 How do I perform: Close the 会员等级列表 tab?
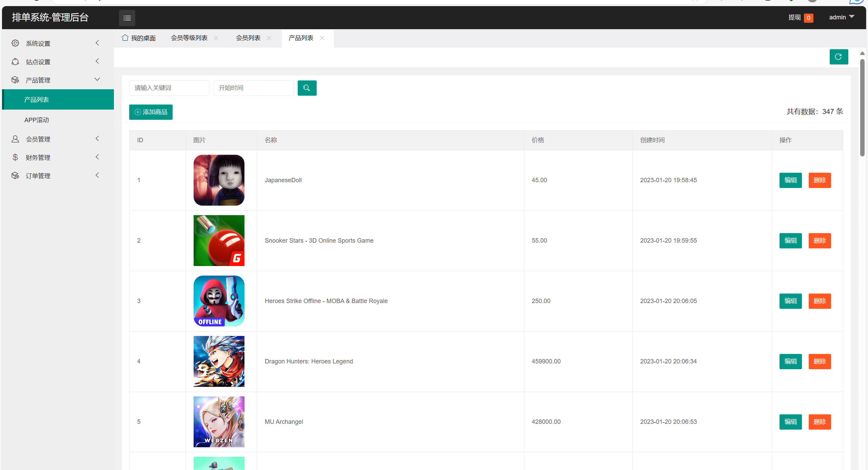[216, 38]
